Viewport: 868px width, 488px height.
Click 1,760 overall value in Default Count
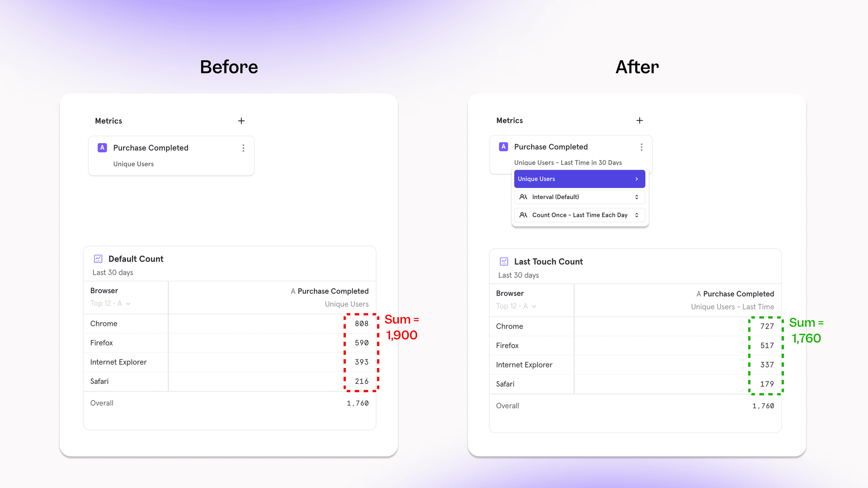coord(358,403)
